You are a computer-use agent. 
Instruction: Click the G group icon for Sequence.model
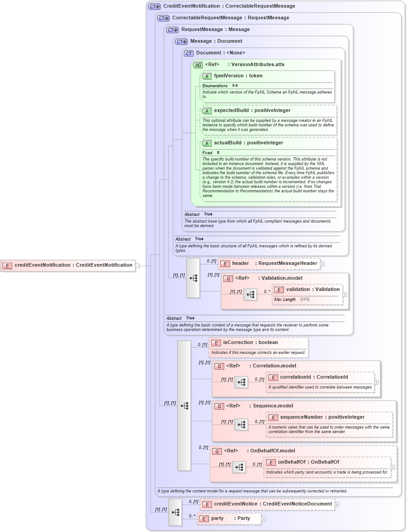(x=219, y=406)
